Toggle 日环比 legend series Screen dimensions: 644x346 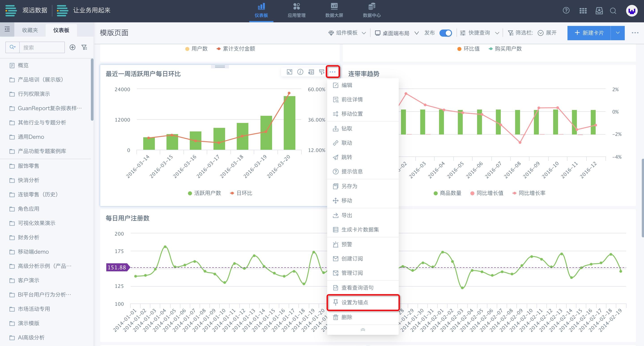(241, 193)
